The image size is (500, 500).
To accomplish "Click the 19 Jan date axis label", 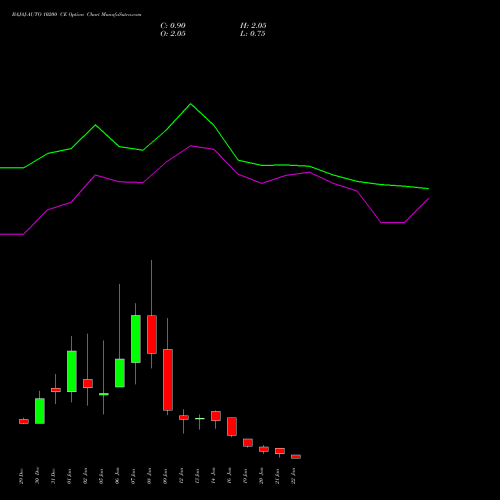I will (x=246, y=476).
